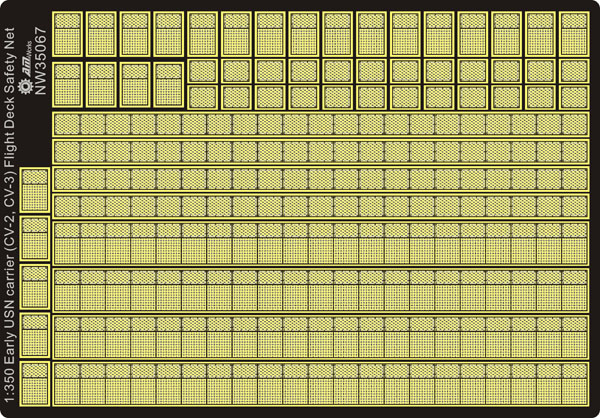This screenshot has width=600, height=418.
Task: Click the gear-shaped logo icon
Action: [25, 87]
